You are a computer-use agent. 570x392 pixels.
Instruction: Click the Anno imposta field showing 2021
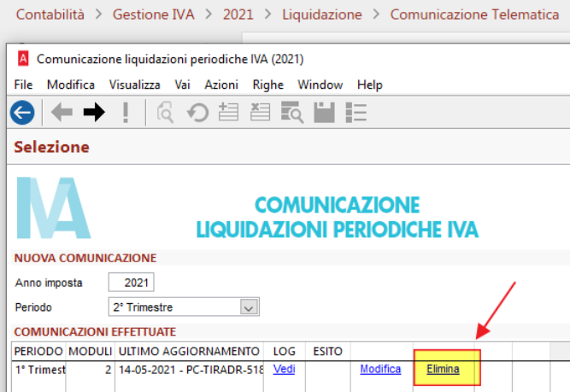[x=132, y=283]
